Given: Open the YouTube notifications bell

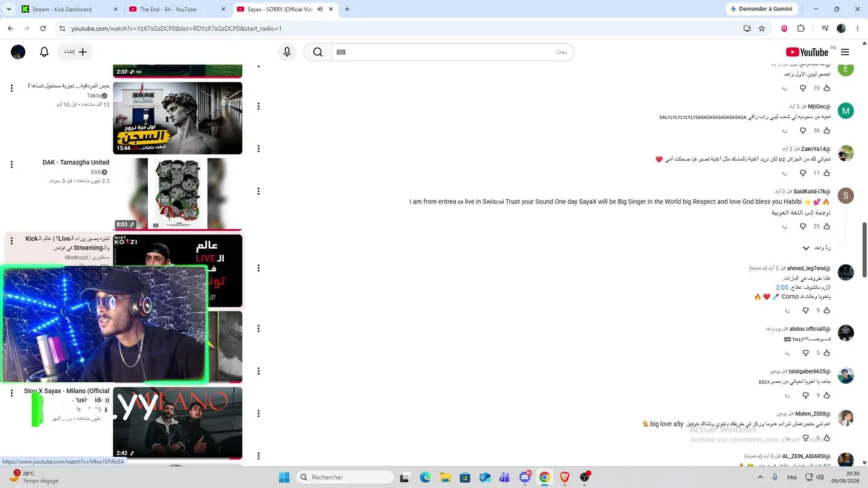Looking at the screenshot, I should coord(44,52).
